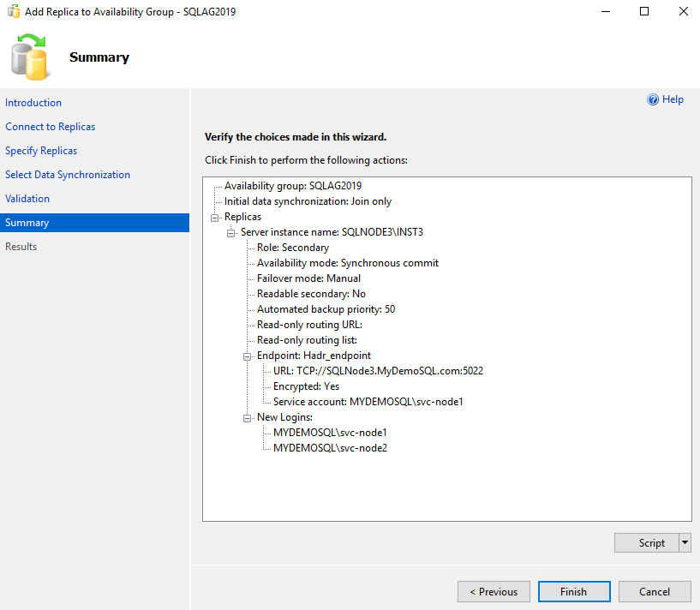Collapse the Server instance name node
This screenshot has height=610, width=700.
click(x=230, y=232)
